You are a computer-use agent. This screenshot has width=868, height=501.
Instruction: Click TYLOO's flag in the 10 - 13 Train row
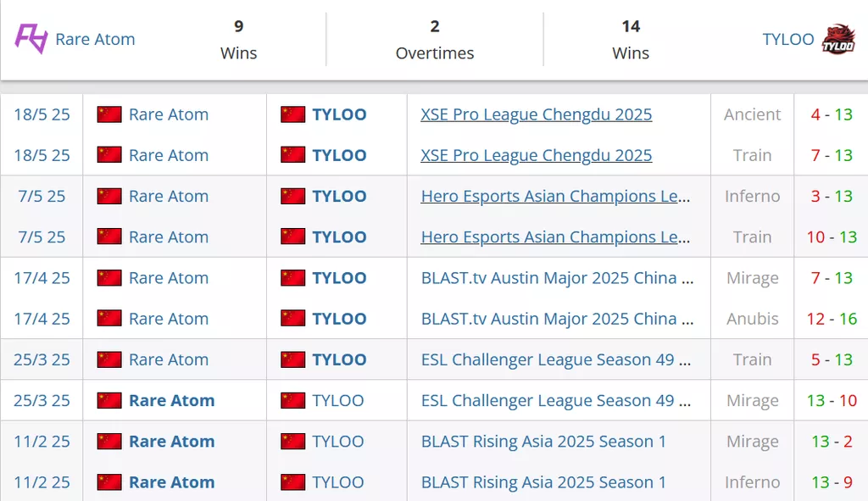[x=292, y=237]
